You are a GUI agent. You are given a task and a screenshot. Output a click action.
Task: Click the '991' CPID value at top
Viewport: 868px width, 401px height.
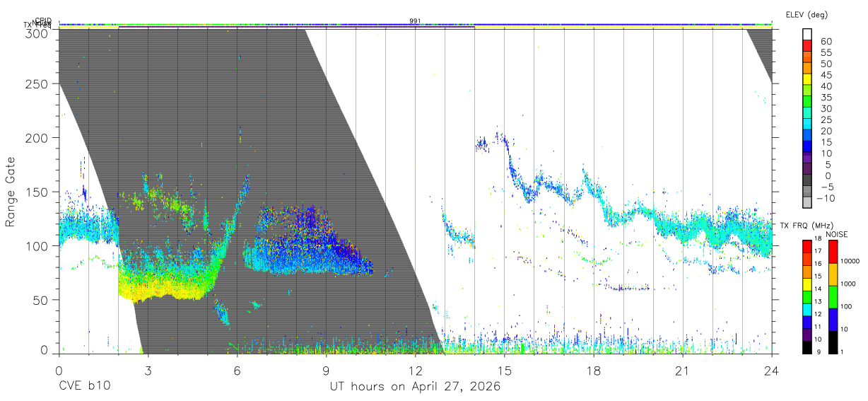415,21
